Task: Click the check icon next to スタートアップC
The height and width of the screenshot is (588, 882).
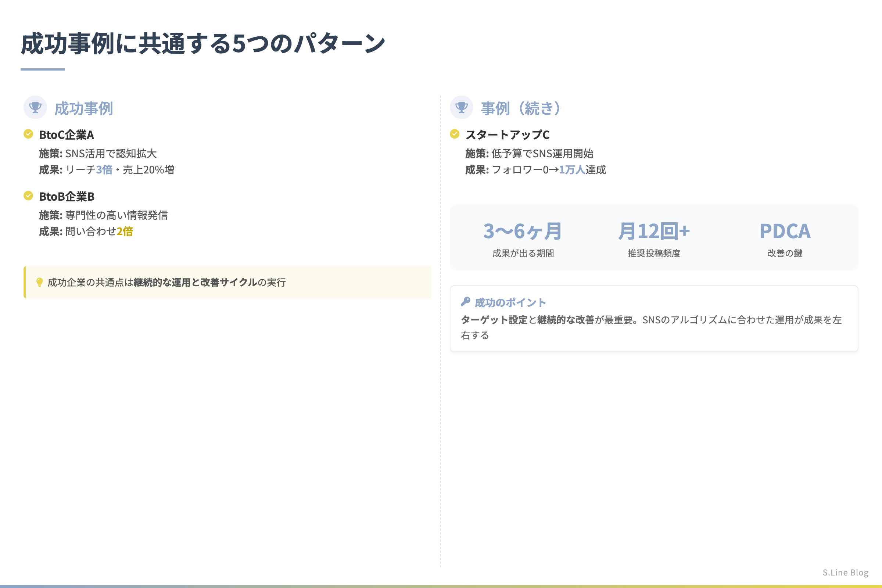Action: [455, 134]
